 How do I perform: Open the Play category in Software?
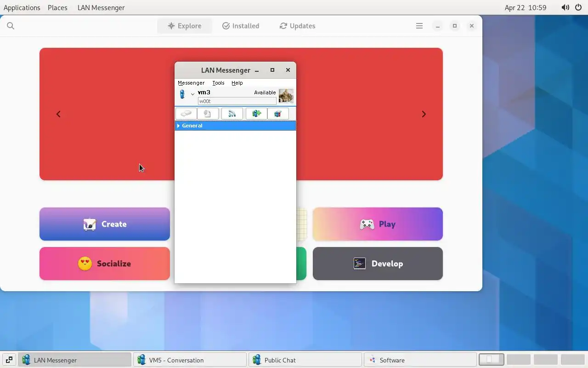click(x=378, y=224)
